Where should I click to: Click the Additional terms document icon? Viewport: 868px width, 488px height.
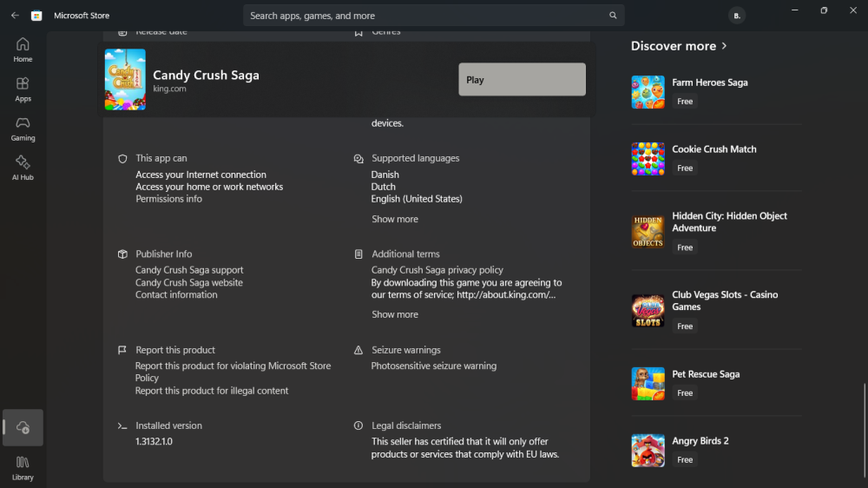click(x=358, y=254)
